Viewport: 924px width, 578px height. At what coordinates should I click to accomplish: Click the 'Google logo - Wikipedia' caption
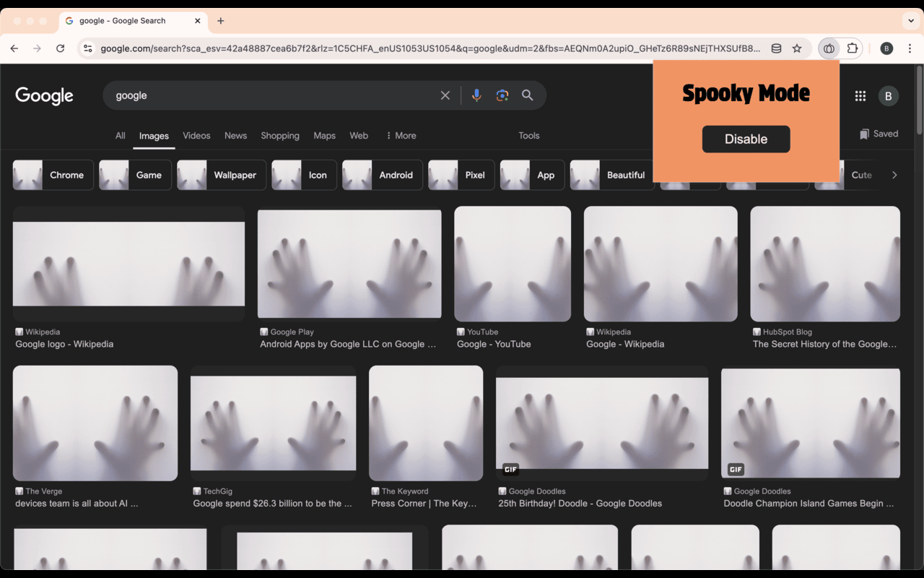coord(64,344)
